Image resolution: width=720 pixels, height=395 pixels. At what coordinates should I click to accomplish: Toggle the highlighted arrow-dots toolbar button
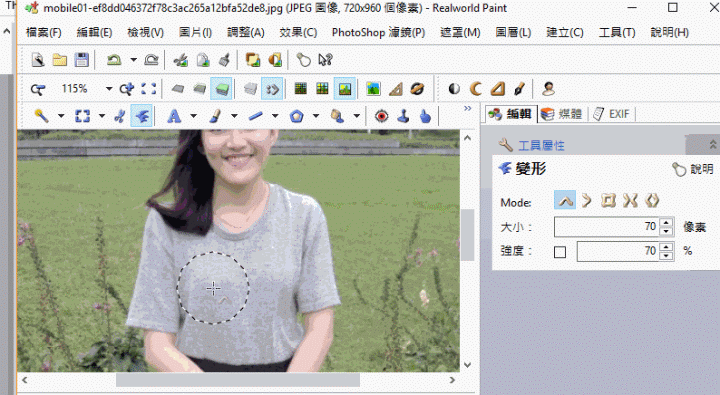[x=272, y=89]
